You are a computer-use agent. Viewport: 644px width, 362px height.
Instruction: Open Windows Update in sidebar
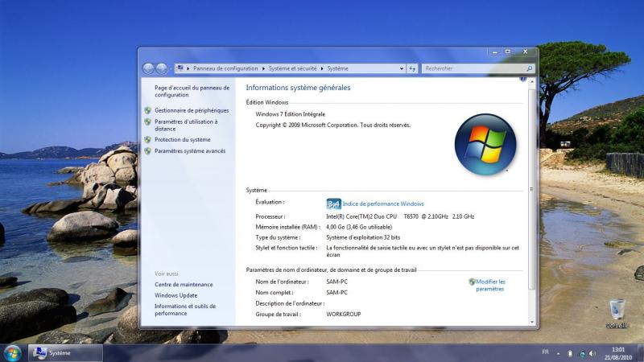pyautogui.click(x=175, y=295)
